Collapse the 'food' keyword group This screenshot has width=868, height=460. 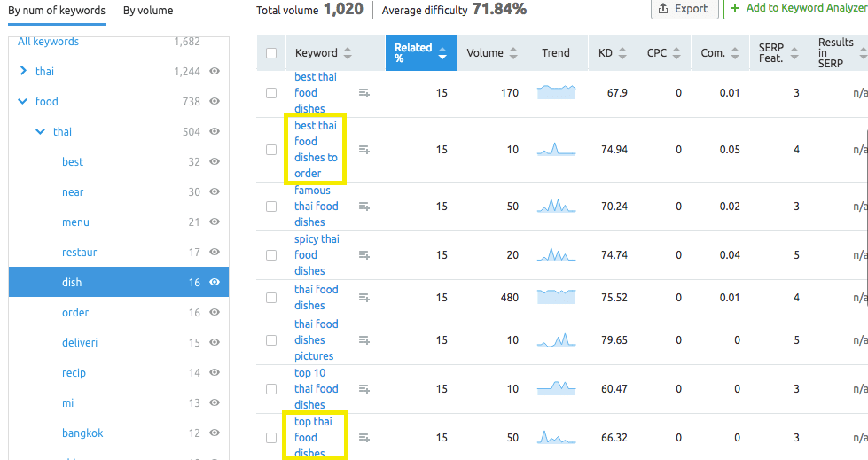click(x=23, y=101)
